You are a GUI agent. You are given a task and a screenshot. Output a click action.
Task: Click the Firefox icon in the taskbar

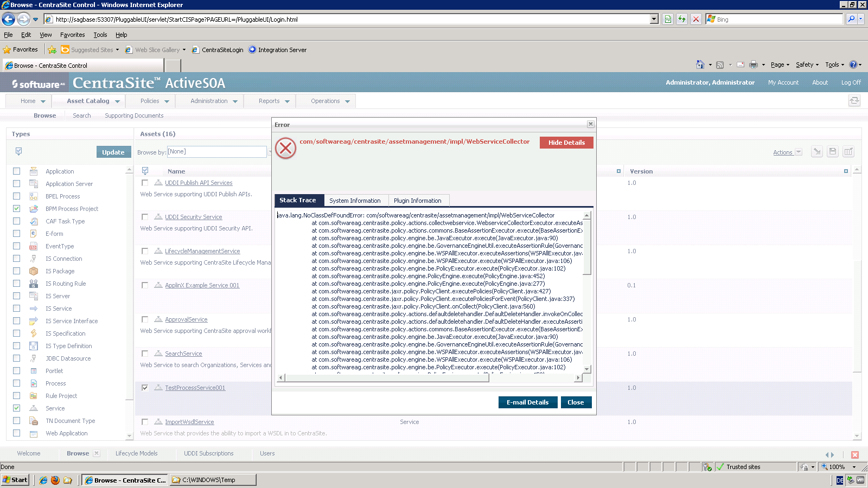55,480
